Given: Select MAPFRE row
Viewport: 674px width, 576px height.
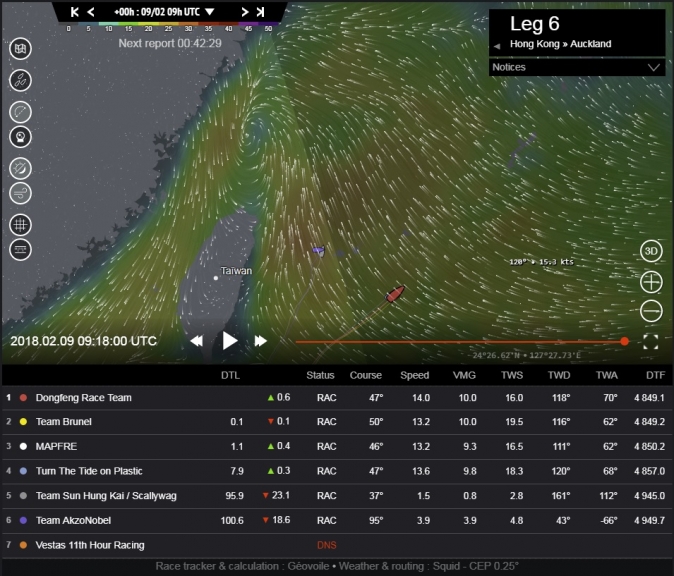Looking at the screenshot, I should pos(337,446).
